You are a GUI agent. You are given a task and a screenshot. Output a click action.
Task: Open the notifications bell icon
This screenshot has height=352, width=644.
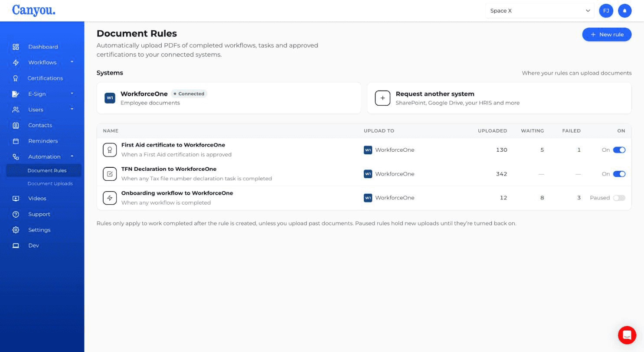coord(624,11)
